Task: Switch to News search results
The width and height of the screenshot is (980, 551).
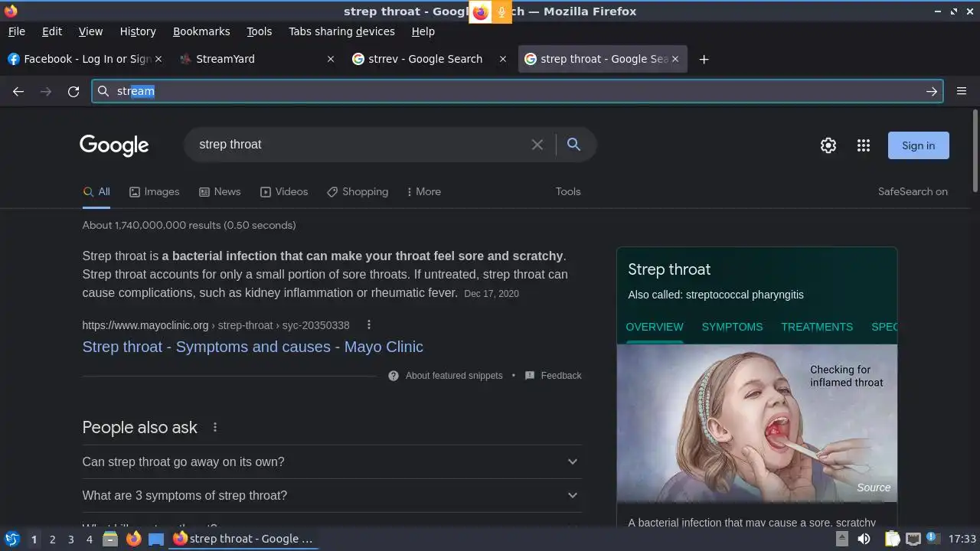Action: coord(220,191)
